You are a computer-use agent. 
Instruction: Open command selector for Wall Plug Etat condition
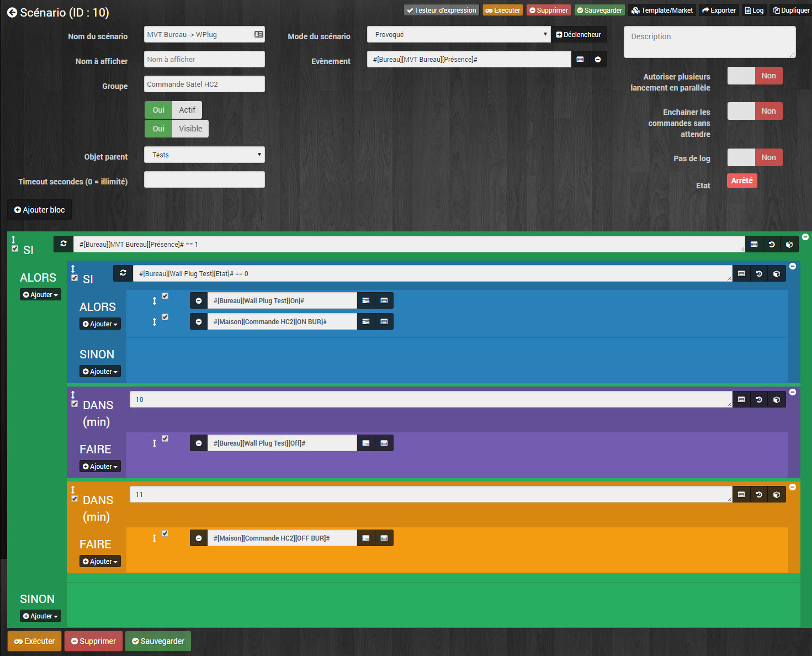tap(741, 273)
